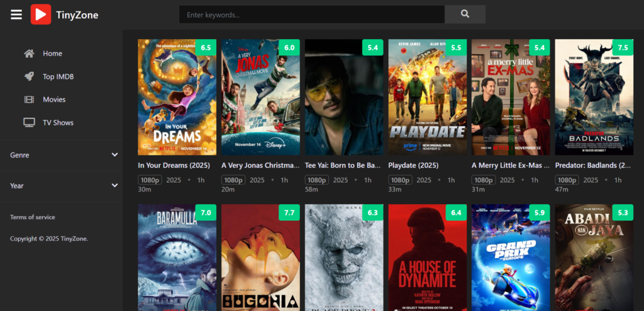
Task: Open Movies section
Action: coord(54,99)
